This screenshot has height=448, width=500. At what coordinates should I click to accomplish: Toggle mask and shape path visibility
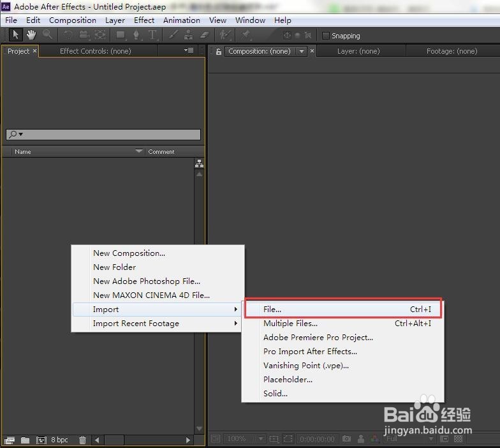click(288, 439)
